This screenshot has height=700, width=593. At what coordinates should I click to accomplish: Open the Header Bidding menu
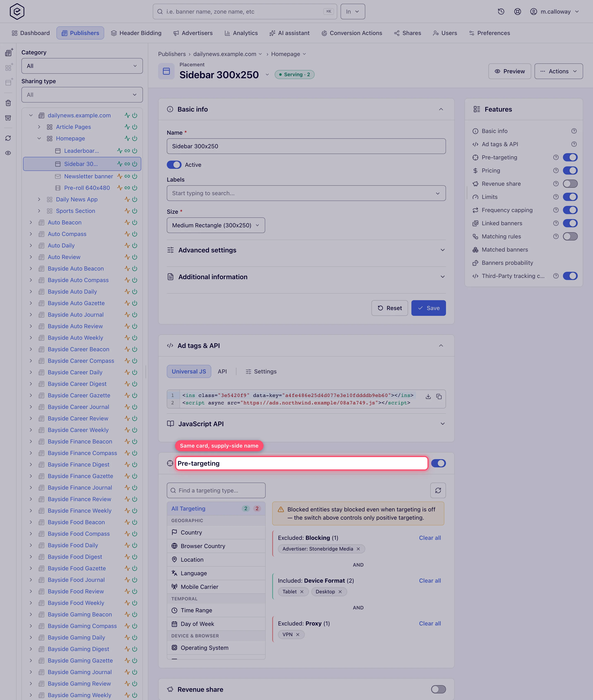[x=136, y=33]
